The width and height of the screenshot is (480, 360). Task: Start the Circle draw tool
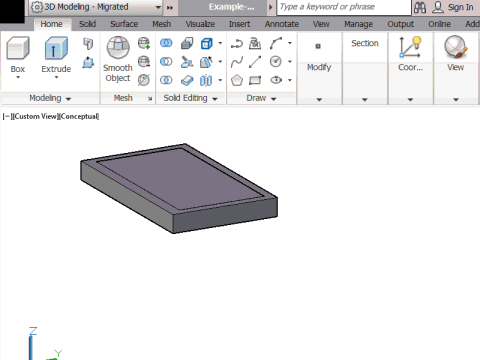(276, 62)
